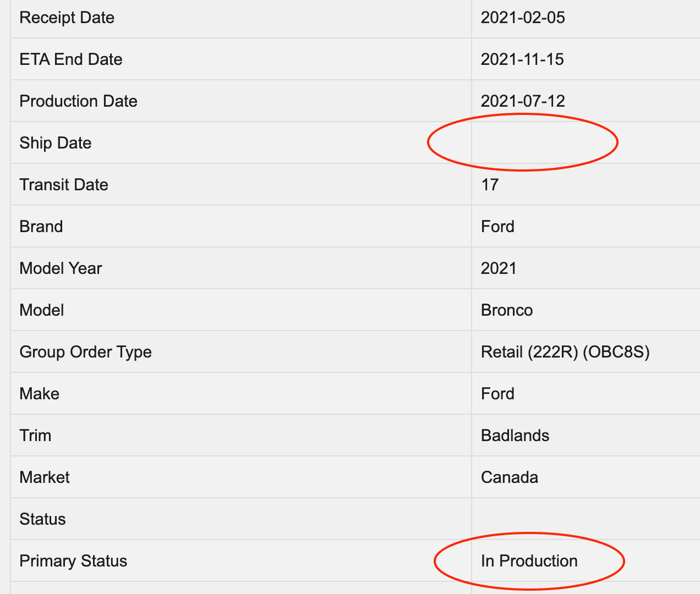Click the model year value 2021
Image resolution: width=700 pixels, height=594 pixels.
point(499,268)
